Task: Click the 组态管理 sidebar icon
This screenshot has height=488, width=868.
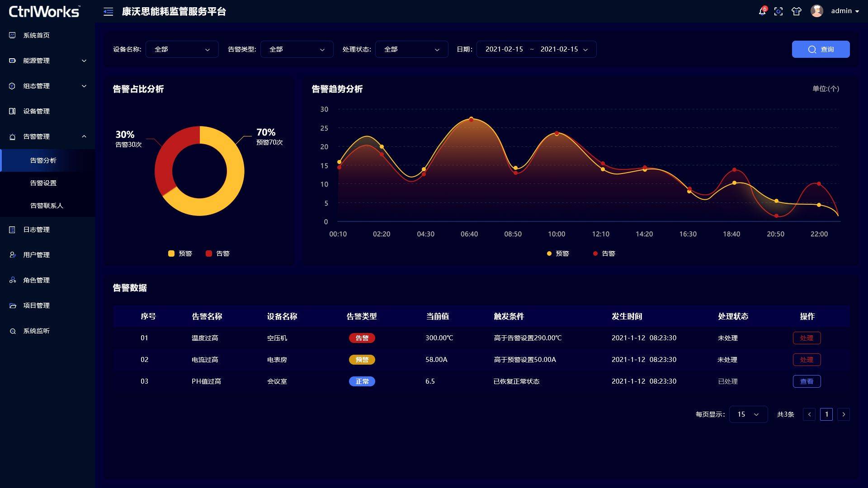Action: (12, 86)
